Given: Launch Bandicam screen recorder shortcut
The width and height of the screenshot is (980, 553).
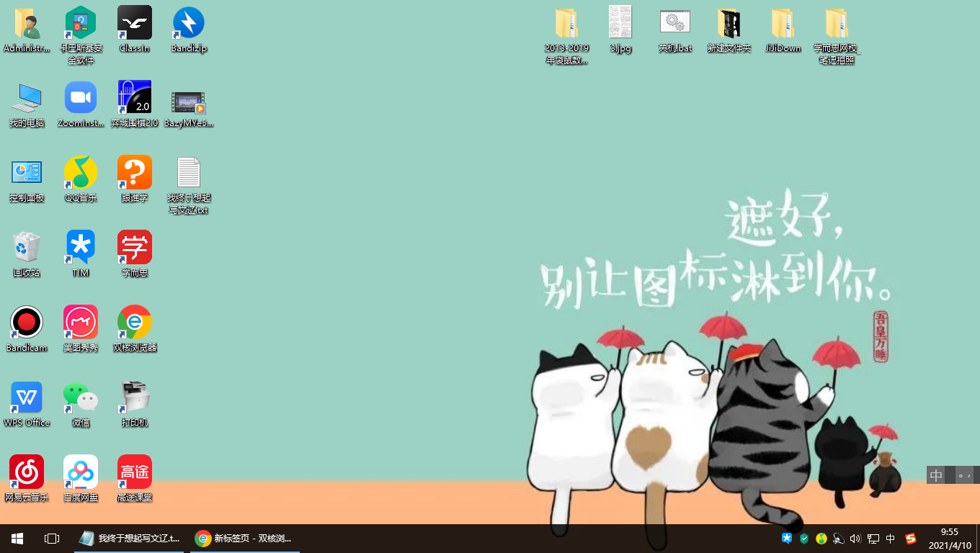Looking at the screenshot, I should pos(27,330).
